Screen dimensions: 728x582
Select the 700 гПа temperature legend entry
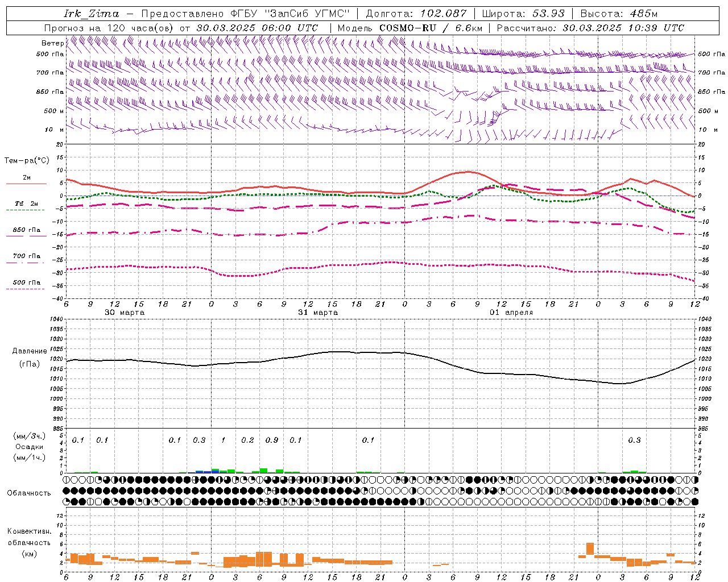pos(26,256)
